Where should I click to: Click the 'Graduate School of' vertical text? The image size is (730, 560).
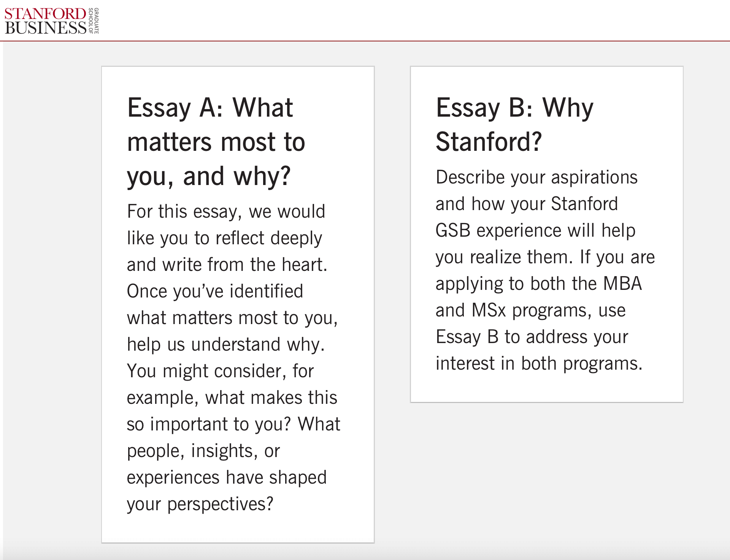click(x=94, y=21)
